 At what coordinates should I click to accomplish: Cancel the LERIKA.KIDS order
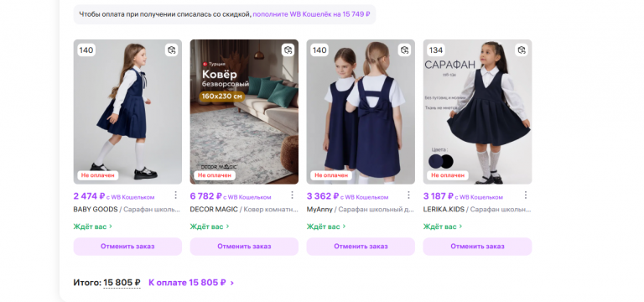477,247
